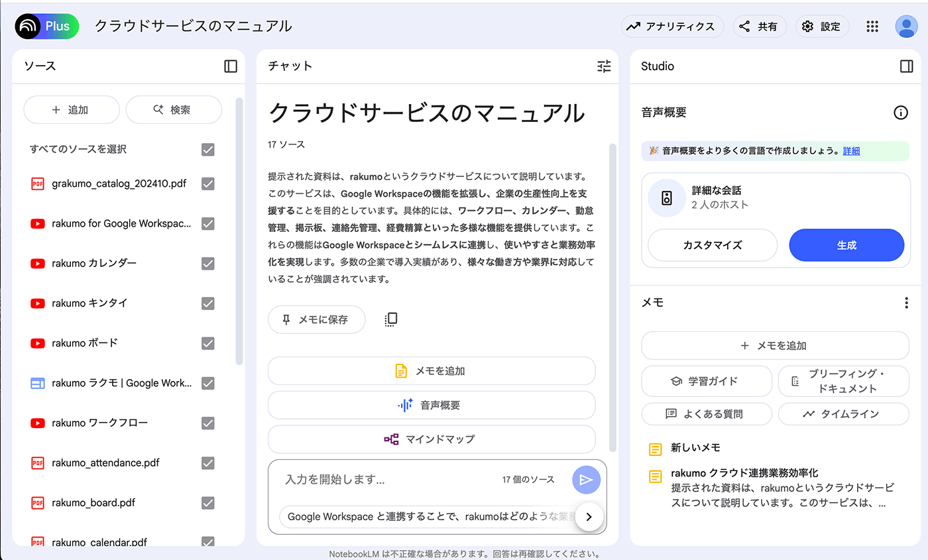Uncheck rakumo カレンダー source checkbox
Image resolution: width=928 pixels, height=560 pixels.
coord(208,263)
